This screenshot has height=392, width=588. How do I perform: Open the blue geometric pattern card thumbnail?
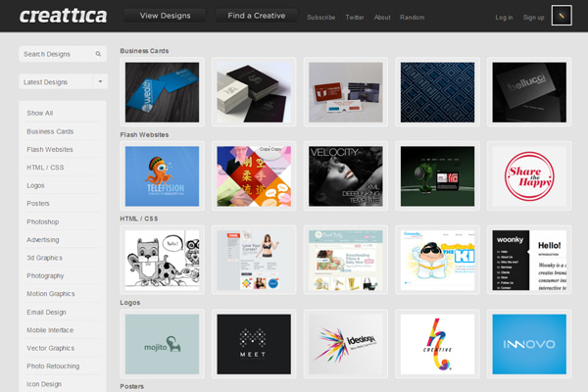pos(438,92)
